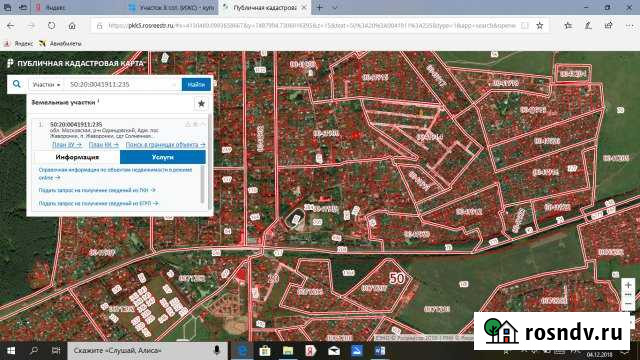
Task: Click the share page icon
Action: 609,26
